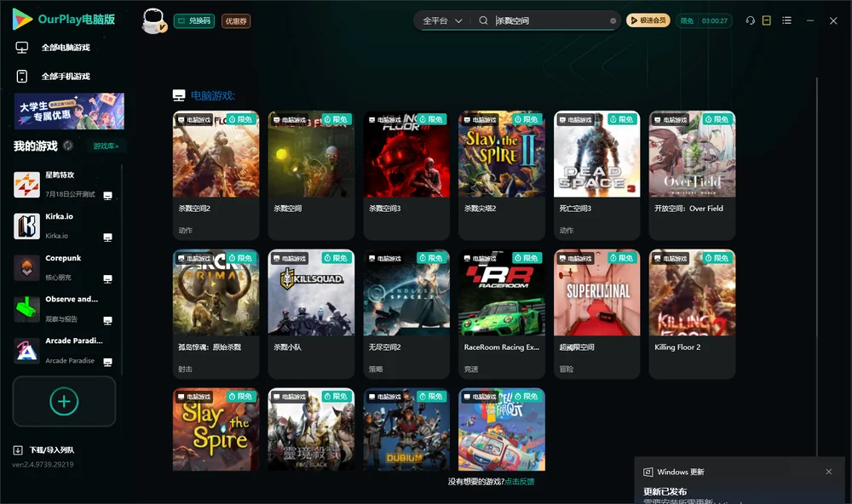
Task: Click 限免 badge on Killing Floor 2 card
Action: click(x=717, y=258)
